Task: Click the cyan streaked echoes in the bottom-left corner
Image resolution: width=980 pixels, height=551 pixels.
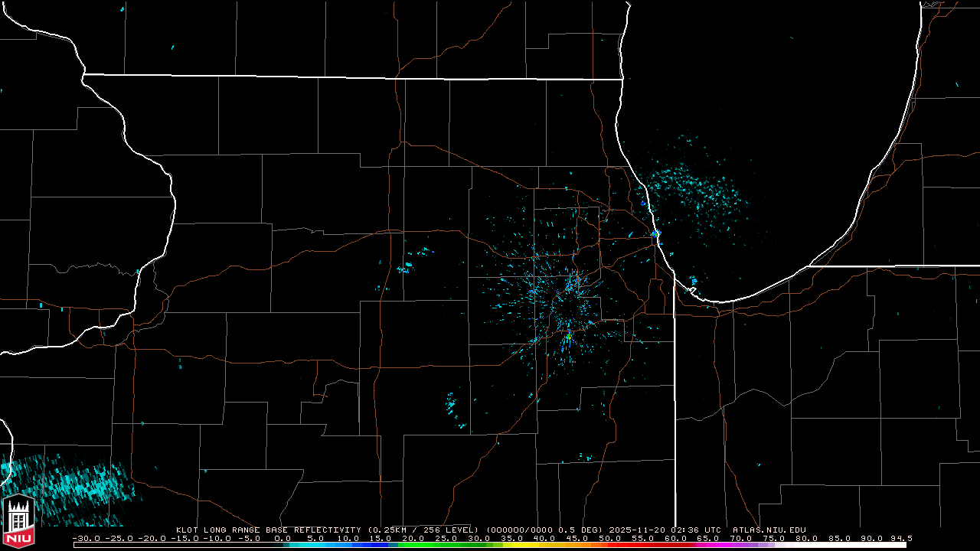Action: (61, 486)
